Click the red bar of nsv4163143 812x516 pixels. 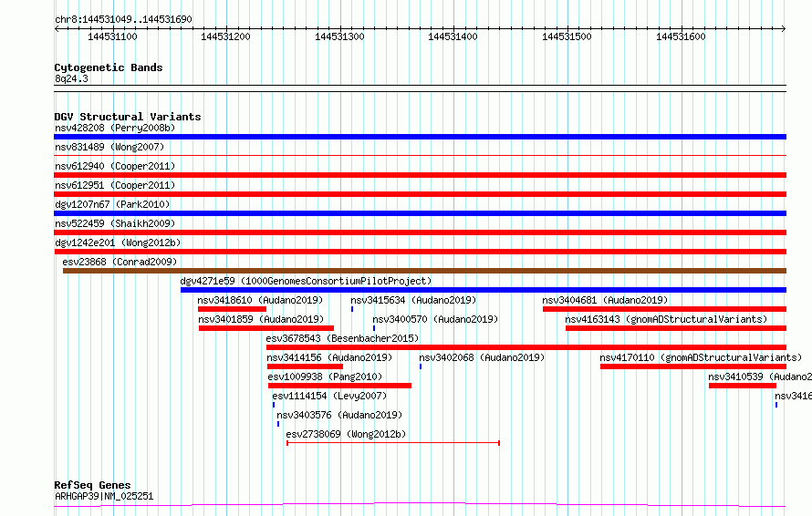pyautogui.click(x=676, y=328)
